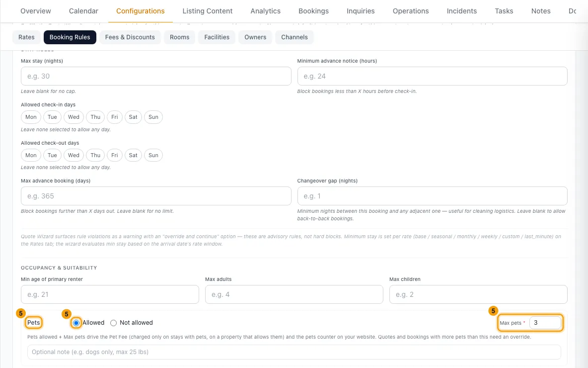
Task: Select the pets Allowed radio button
Action: [76, 323]
